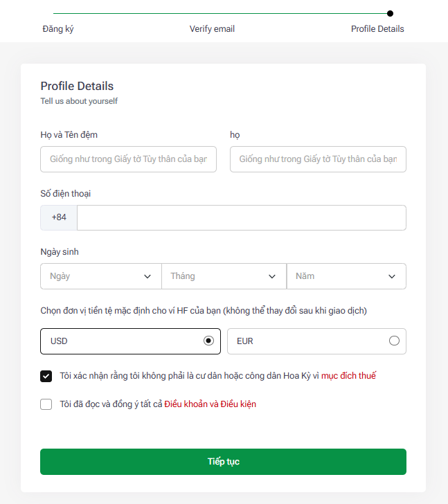Click the Số điện thoại phone number field
The width and height of the screenshot is (448, 504).
click(x=241, y=217)
